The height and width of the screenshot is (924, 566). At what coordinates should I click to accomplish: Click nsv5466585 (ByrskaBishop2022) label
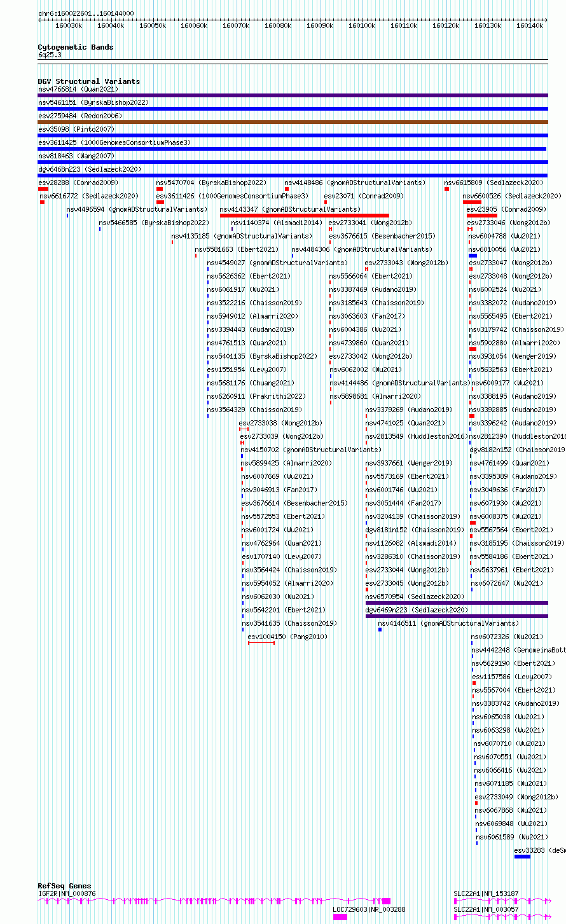154,223
